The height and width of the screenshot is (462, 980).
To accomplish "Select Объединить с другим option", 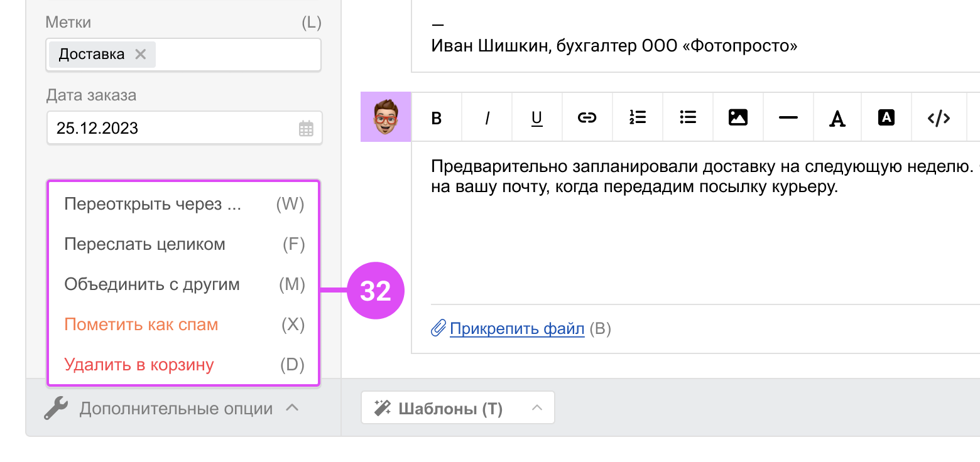I will [x=152, y=285].
